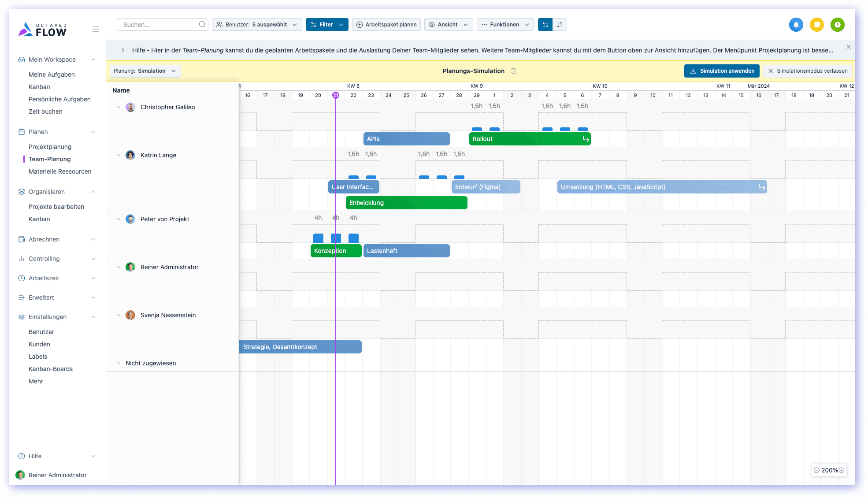Image resolution: width=868 pixels, height=498 pixels.
Task: Open the Benutzer selection dropdown
Action: point(257,25)
